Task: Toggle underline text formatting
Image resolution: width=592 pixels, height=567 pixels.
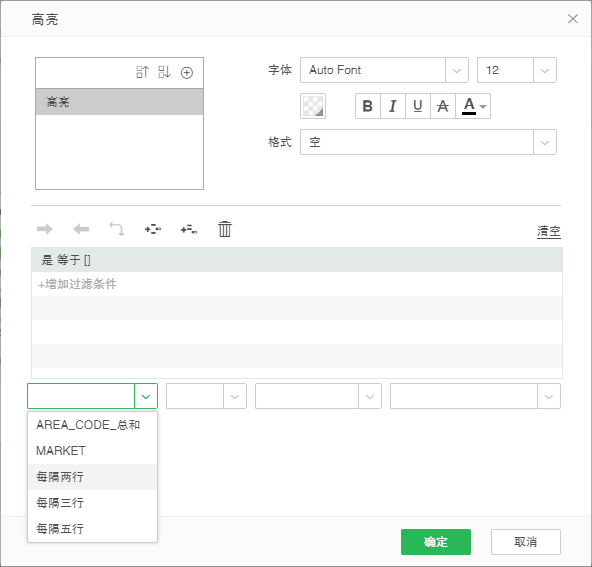Action: 418,106
